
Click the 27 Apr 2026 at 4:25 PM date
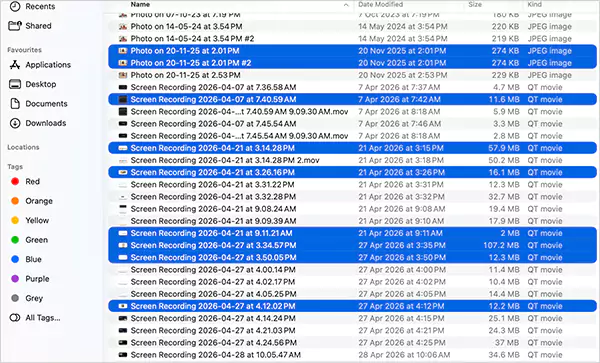[x=402, y=342]
